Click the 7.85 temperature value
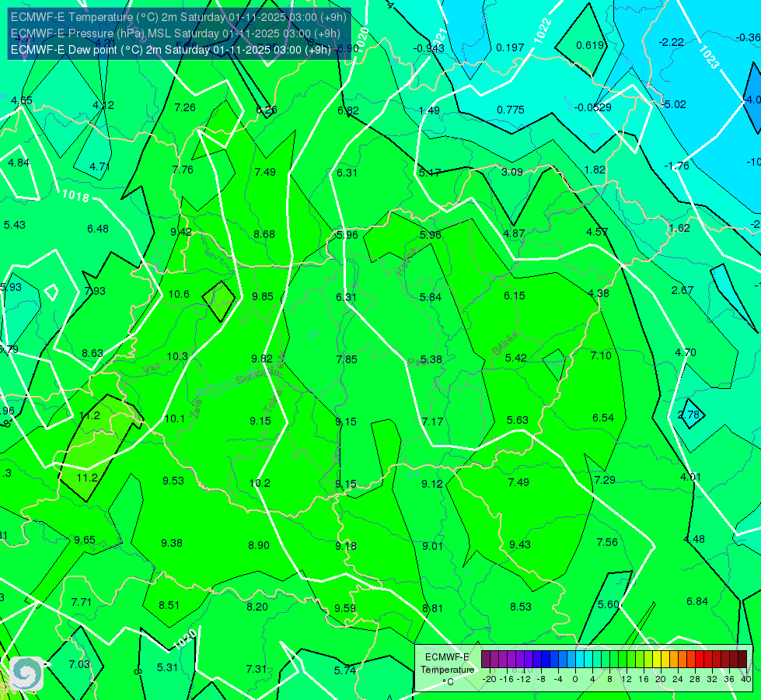This screenshot has width=761, height=700. tap(347, 359)
